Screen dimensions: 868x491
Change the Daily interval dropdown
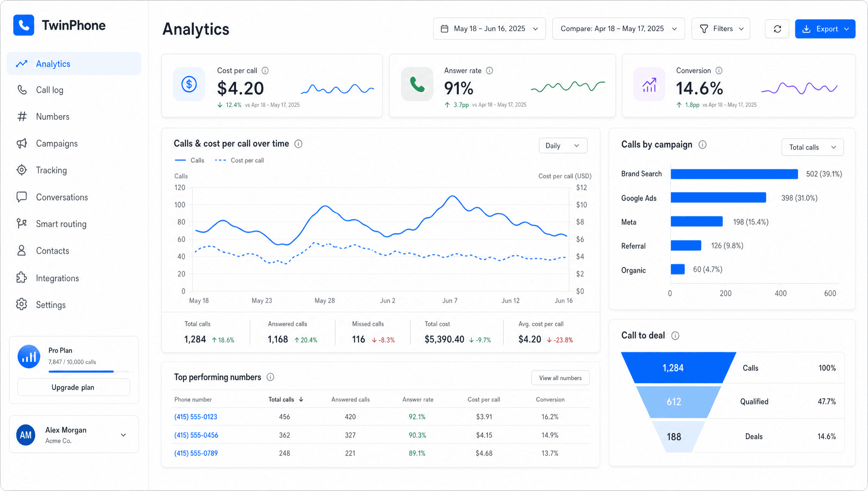(x=563, y=146)
